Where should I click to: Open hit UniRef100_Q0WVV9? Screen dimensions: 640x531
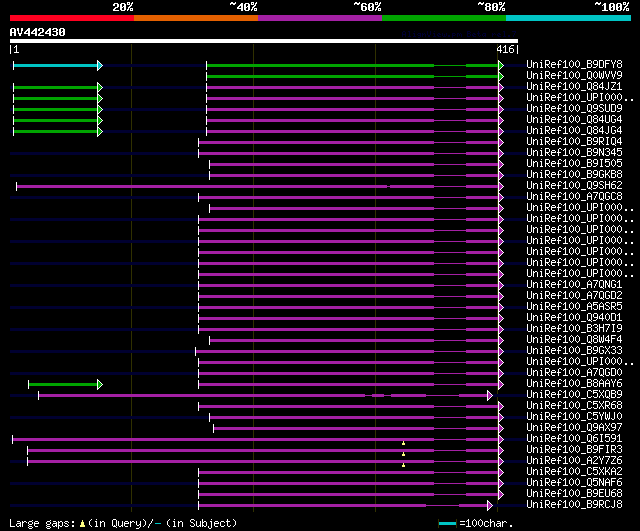574,75
